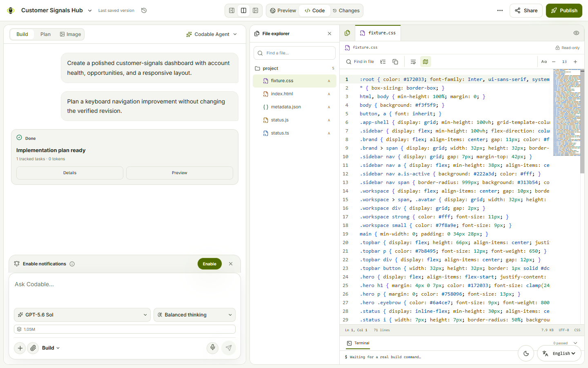This screenshot has height=368, width=588.
Task: Focus the Ask Codable prompt field
Action: pyautogui.click(x=125, y=289)
